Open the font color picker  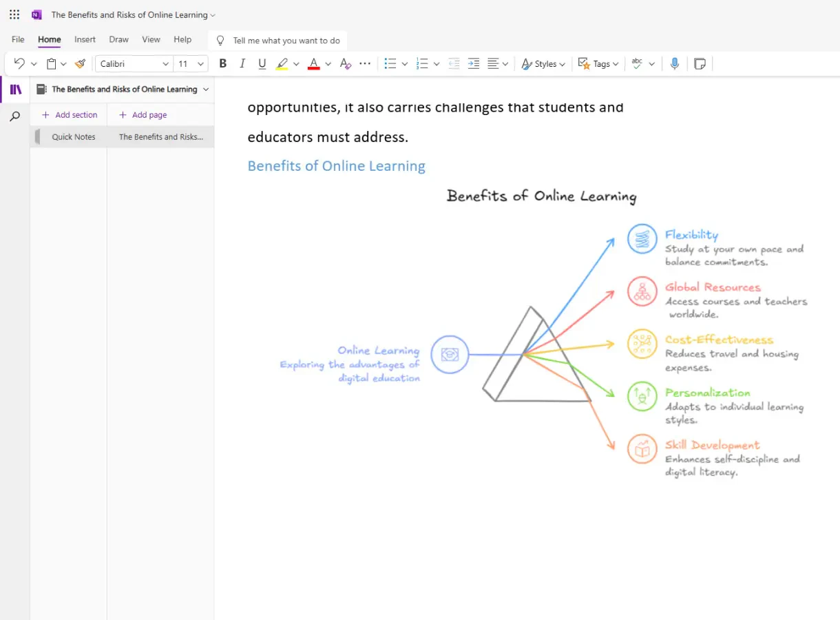tap(315, 63)
